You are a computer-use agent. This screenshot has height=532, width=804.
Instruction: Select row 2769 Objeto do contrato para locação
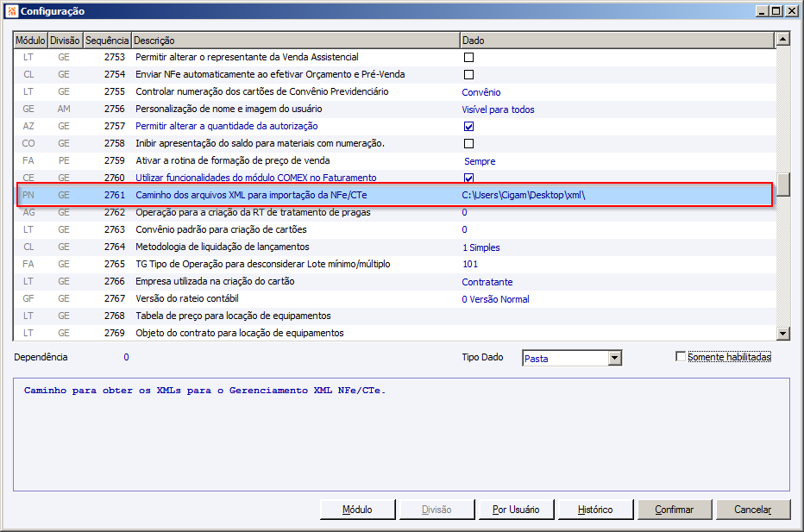click(x=394, y=333)
